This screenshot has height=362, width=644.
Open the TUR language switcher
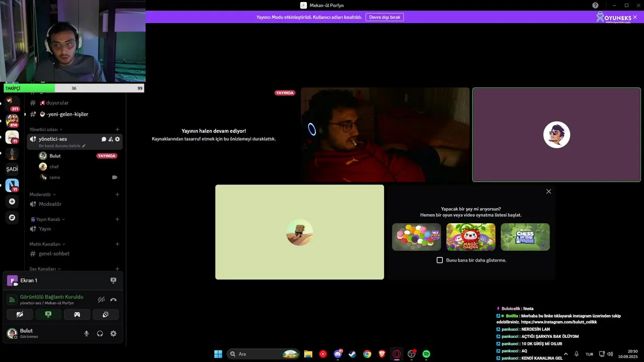coord(589,354)
